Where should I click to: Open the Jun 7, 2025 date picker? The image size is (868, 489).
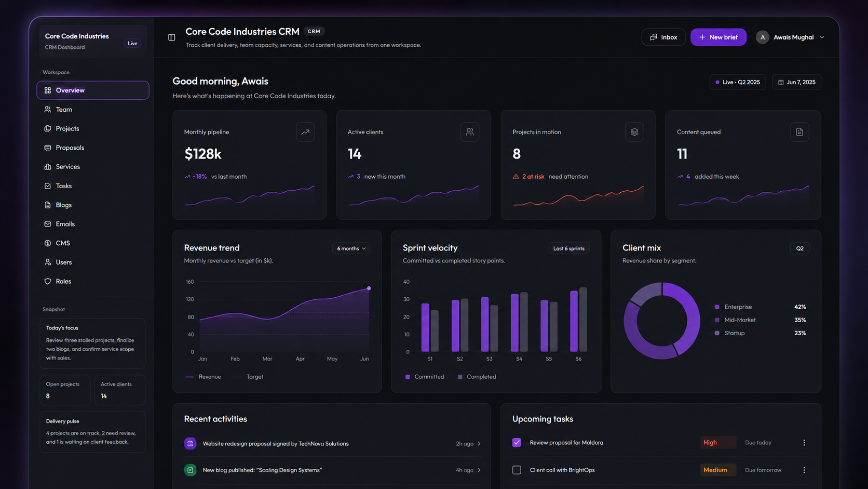click(x=796, y=82)
